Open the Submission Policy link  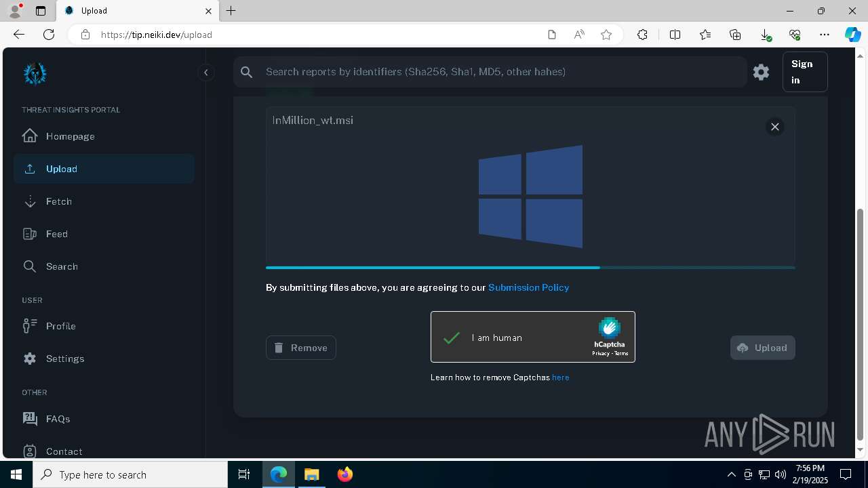pyautogui.click(x=528, y=287)
